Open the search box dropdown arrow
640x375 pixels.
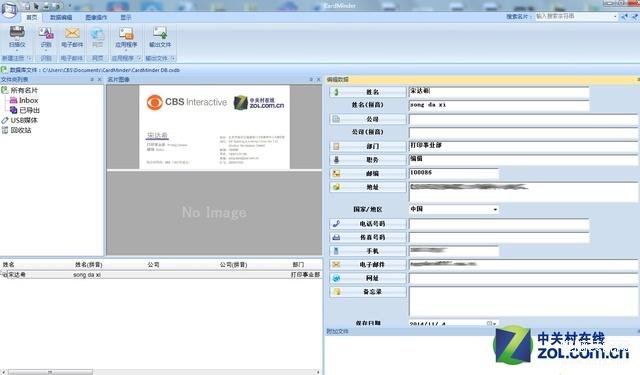click(x=615, y=17)
